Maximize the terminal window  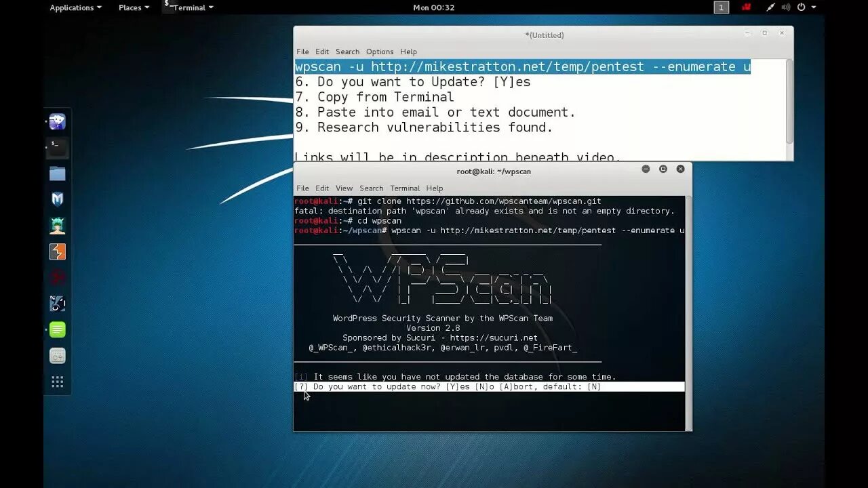[663, 169]
